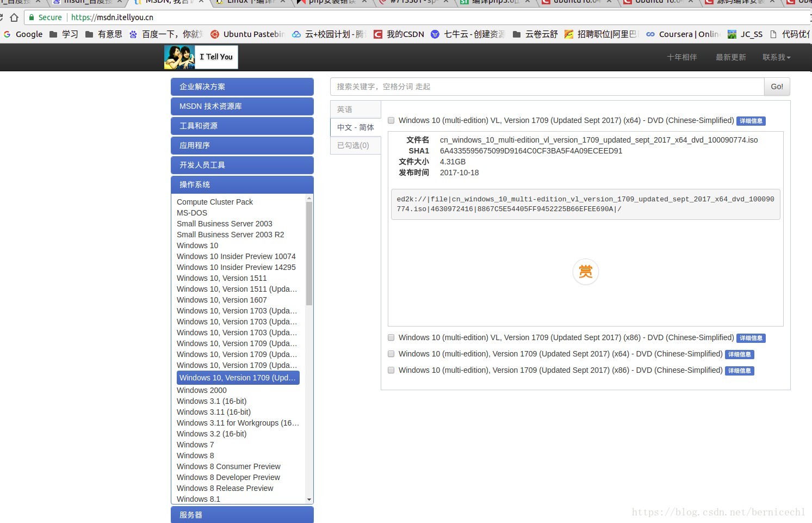The width and height of the screenshot is (812, 523).
Task: Select Compute Cluster Pack in OS list
Action: (215, 202)
